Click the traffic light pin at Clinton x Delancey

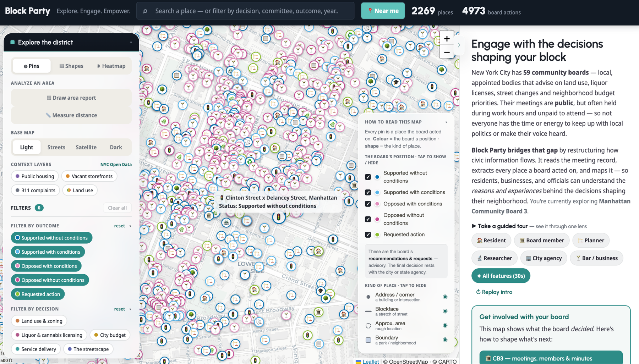click(279, 217)
